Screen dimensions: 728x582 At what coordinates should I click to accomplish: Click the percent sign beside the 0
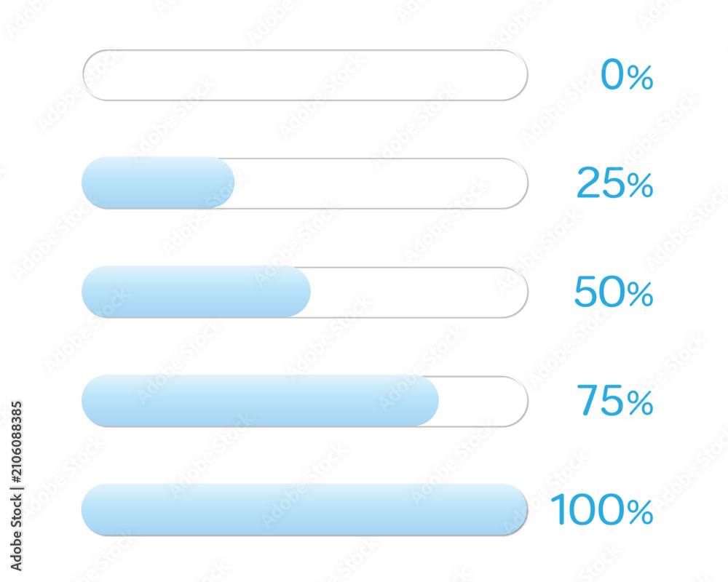640,77
